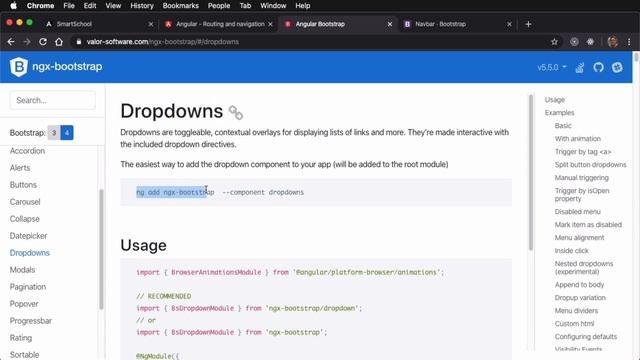
Task: Open the Progressbar component page
Action: coord(31,321)
